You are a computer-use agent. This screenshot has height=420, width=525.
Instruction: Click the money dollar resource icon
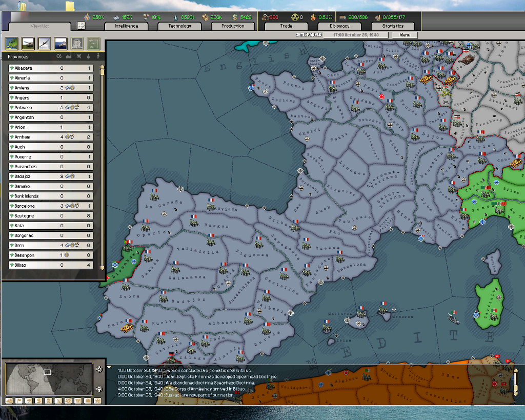coord(235,17)
